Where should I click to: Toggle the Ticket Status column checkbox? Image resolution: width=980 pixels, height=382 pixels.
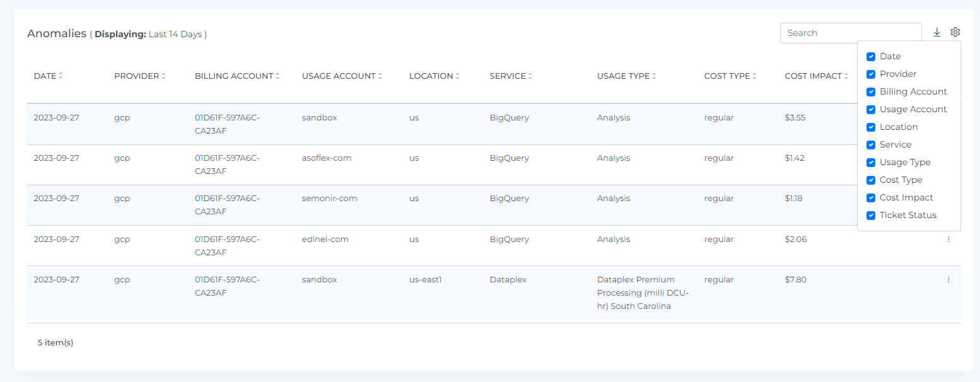871,216
